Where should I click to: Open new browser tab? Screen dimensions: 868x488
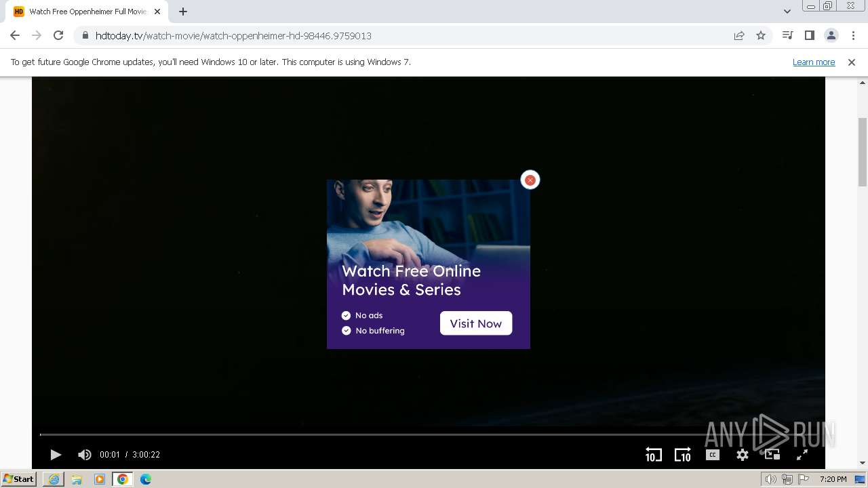[x=183, y=12]
